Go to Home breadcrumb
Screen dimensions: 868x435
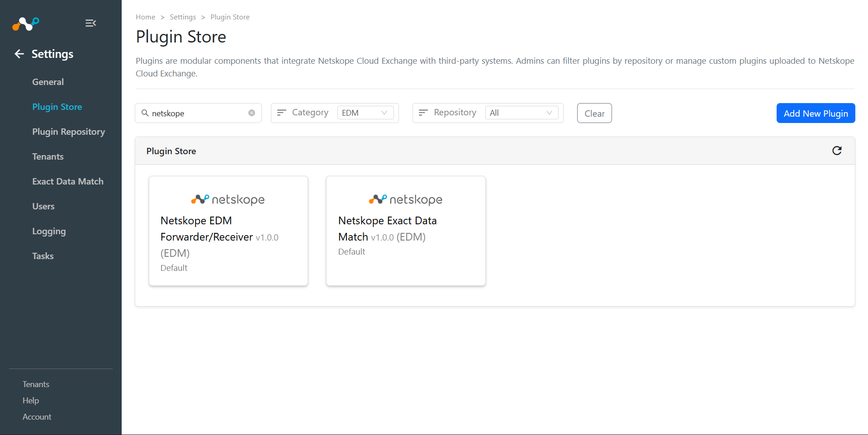coord(146,17)
